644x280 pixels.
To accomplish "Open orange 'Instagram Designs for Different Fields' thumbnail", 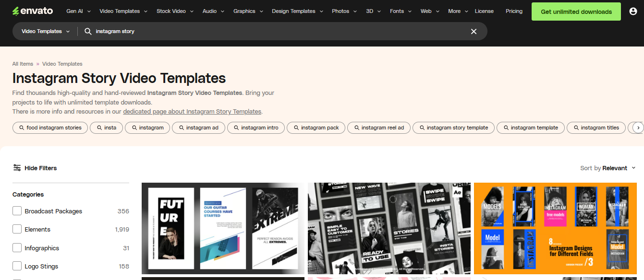I will (555, 228).
